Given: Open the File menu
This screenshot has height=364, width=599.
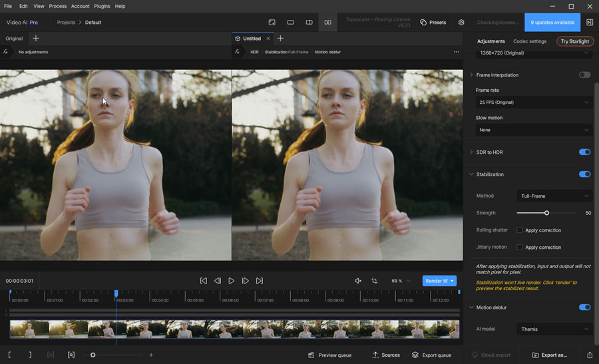Looking at the screenshot, I should pos(7,6).
